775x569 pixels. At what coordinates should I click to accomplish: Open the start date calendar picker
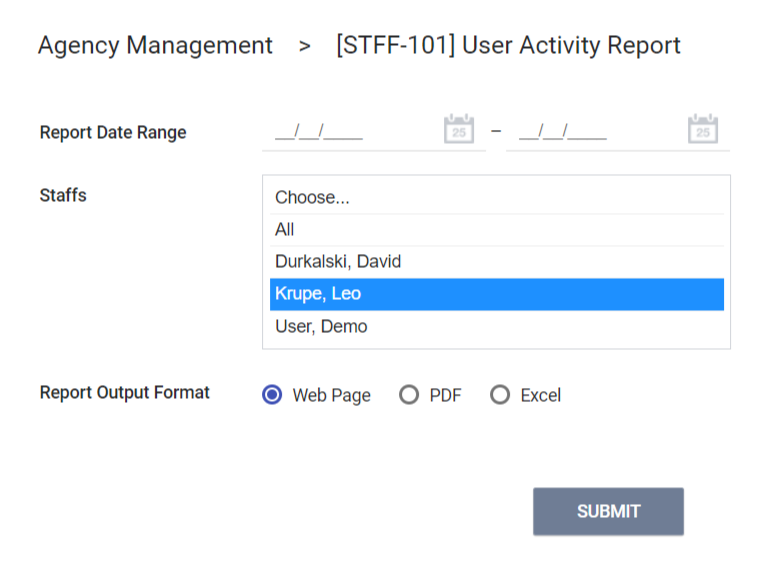pyautogui.click(x=458, y=130)
